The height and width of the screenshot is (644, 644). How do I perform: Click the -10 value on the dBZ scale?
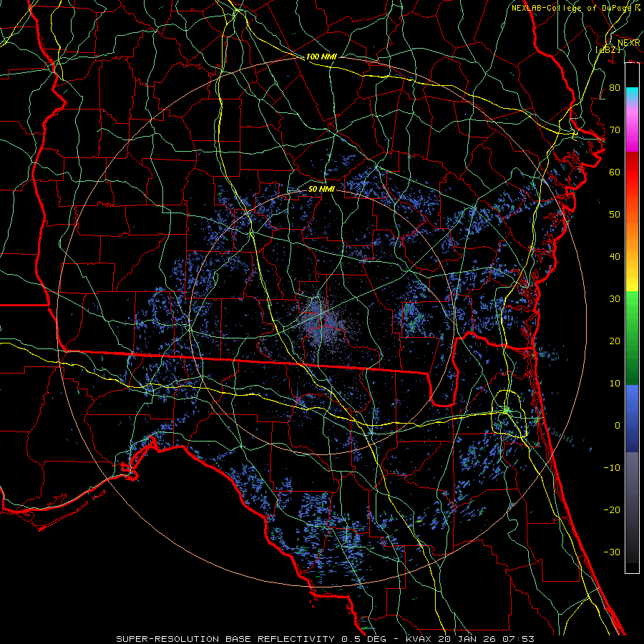click(x=612, y=468)
